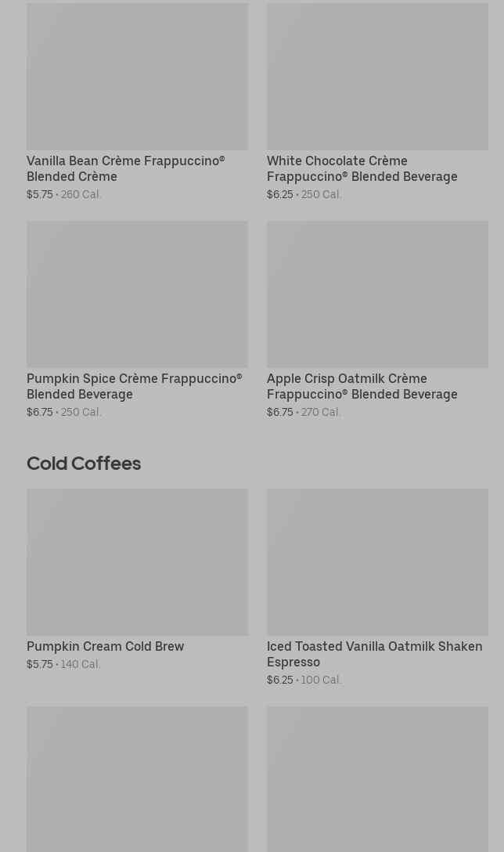Choose the Pumpkin Spice Crème Frappuccino title
The height and width of the screenshot is (852, 504).
134,386
